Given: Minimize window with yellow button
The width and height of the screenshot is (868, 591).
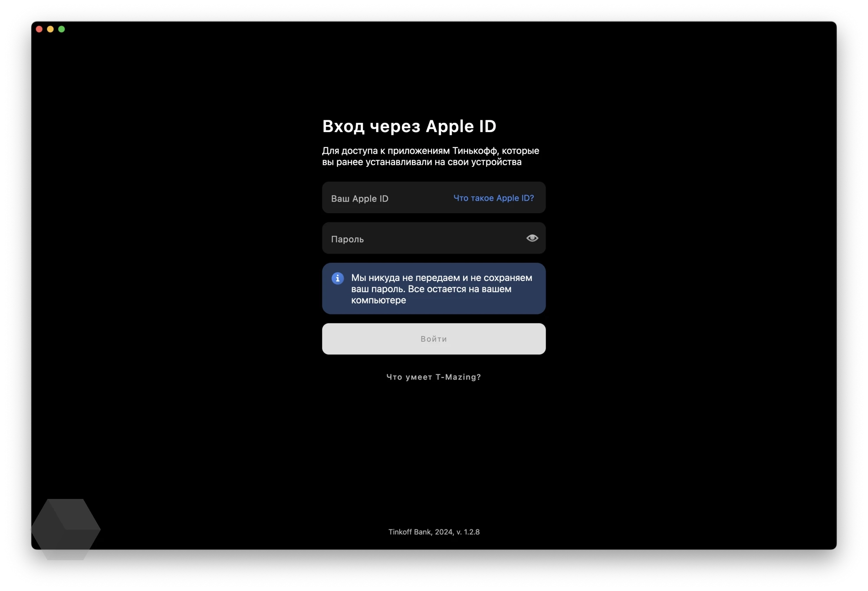Looking at the screenshot, I should [50, 29].
